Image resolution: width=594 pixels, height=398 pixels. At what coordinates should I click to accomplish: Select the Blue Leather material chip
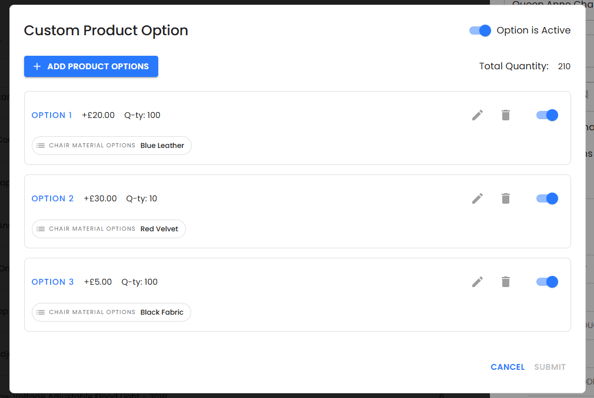point(112,145)
